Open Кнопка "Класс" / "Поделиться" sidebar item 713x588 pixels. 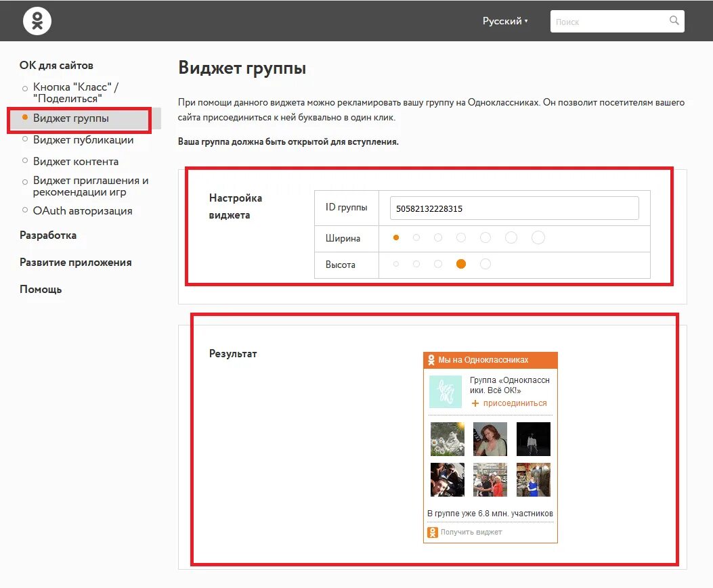point(75,93)
